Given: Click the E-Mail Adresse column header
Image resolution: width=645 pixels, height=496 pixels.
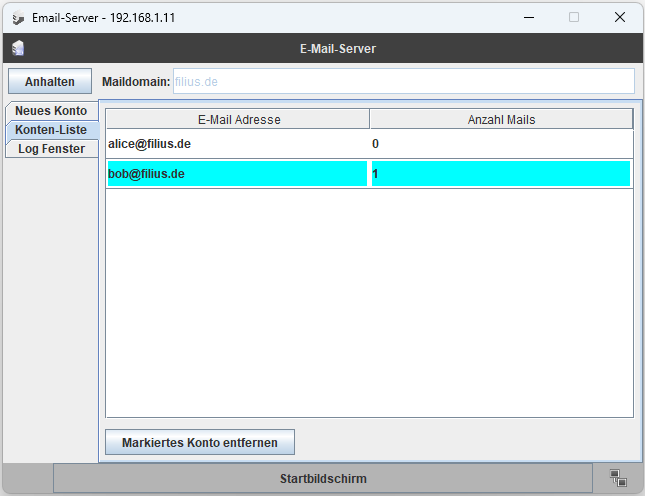Looking at the screenshot, I should point(238,120).
